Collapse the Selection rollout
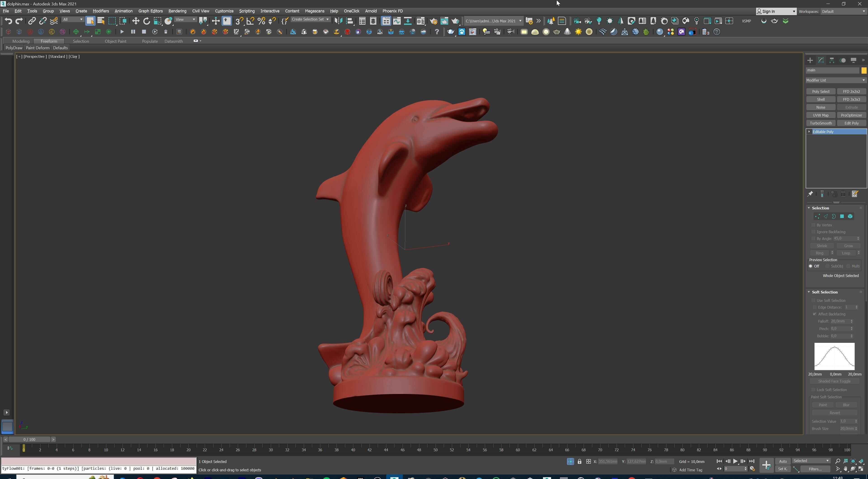The height and width of the screenshot is (479, 868). (x=809, y=208)
